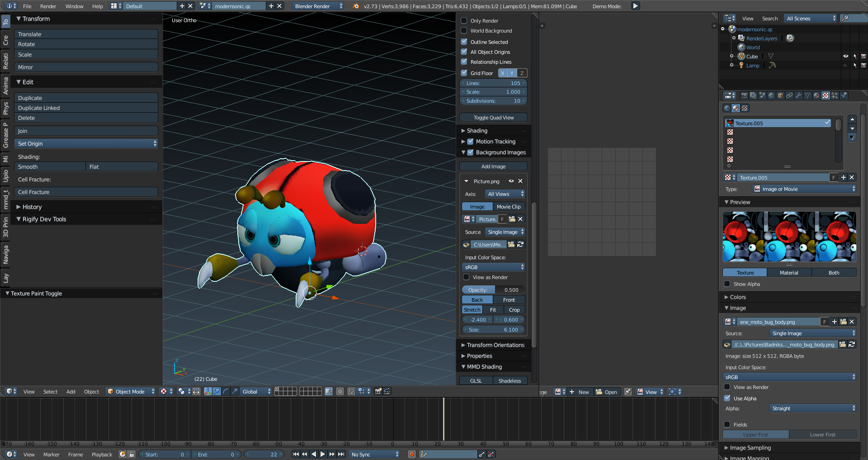The height and width of the screenshot is (460, 868).
Task: Open the Object Mode dropdown
Action: pos(131,391)
